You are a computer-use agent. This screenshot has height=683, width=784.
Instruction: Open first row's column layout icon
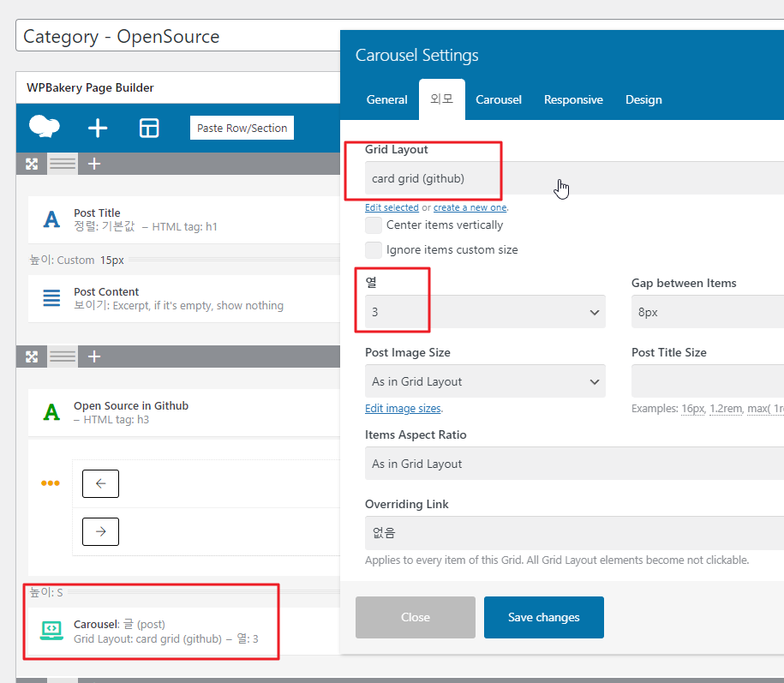click(x=63, y=164)
